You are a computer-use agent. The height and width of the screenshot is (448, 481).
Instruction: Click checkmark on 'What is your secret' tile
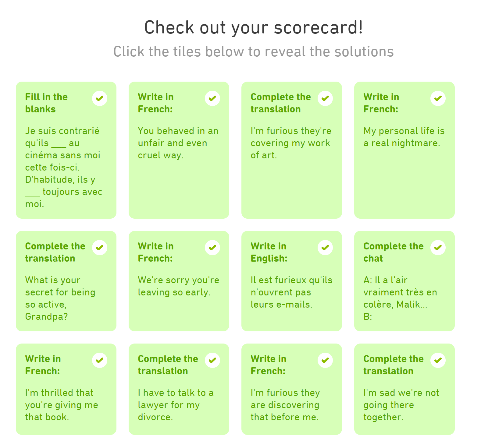coord(100,248)
